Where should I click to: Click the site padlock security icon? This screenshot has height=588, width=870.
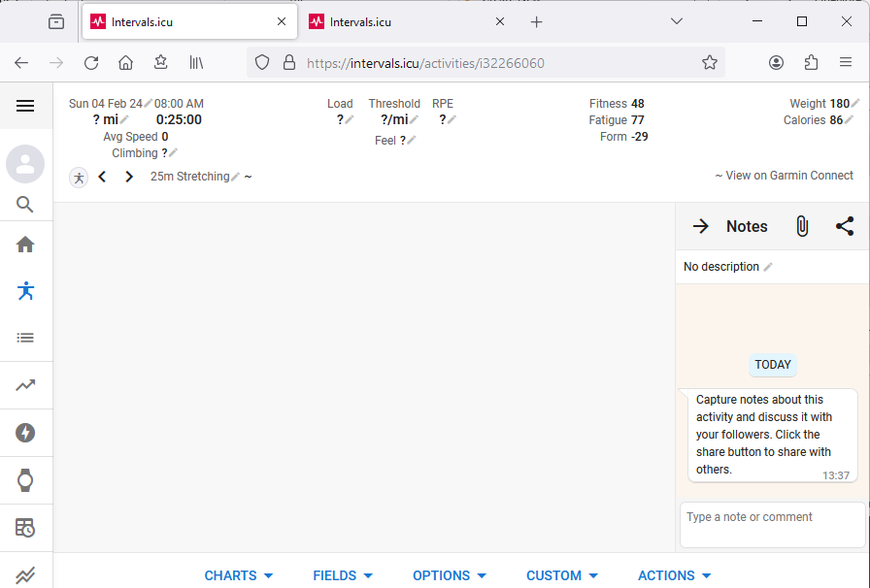click(289, 62)
